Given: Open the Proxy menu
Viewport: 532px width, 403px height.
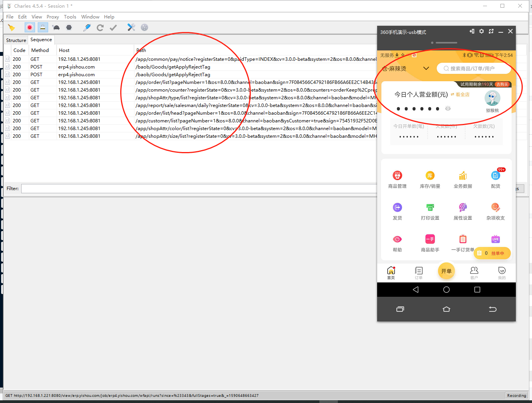Looking at the screenshot, I should point(53,17).
